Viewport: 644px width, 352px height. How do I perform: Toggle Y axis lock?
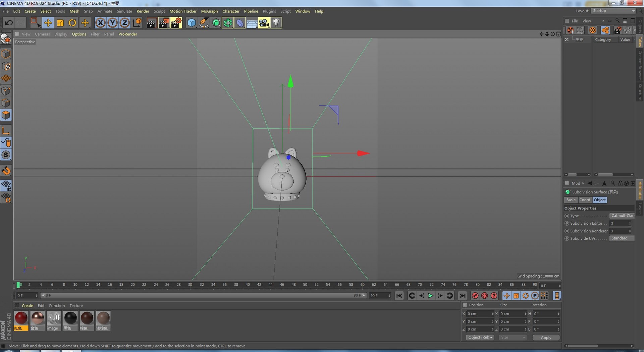pyautogui.click(x=112, y=23)
